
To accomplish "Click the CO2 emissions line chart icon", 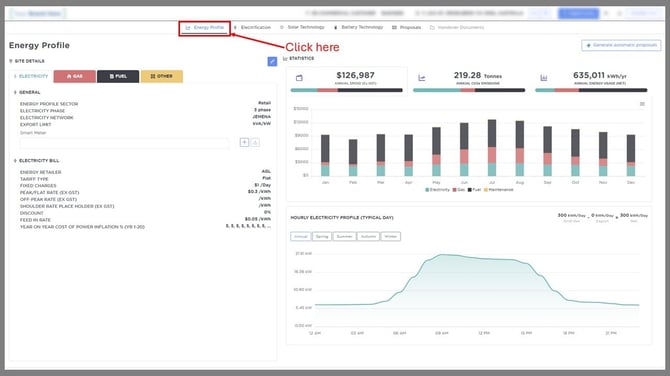I will pyautogui.click(x=422, y=78).
